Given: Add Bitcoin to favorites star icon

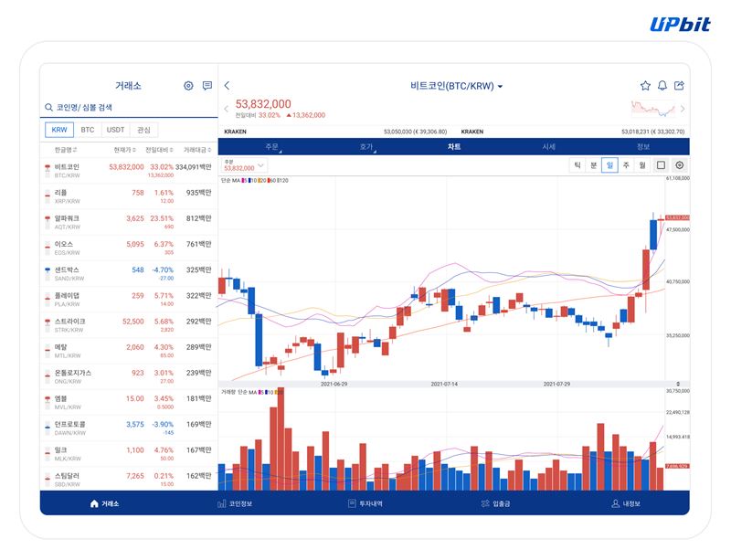Looking at the screenshot, I should [645, 85].
